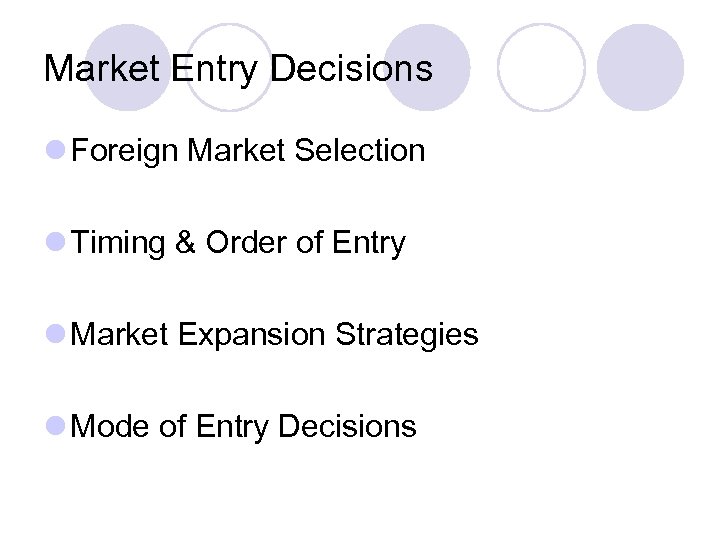Select the 'Foreign Market Selection' bullet text
Screen dimensions: 720x540
click(249, 151)
